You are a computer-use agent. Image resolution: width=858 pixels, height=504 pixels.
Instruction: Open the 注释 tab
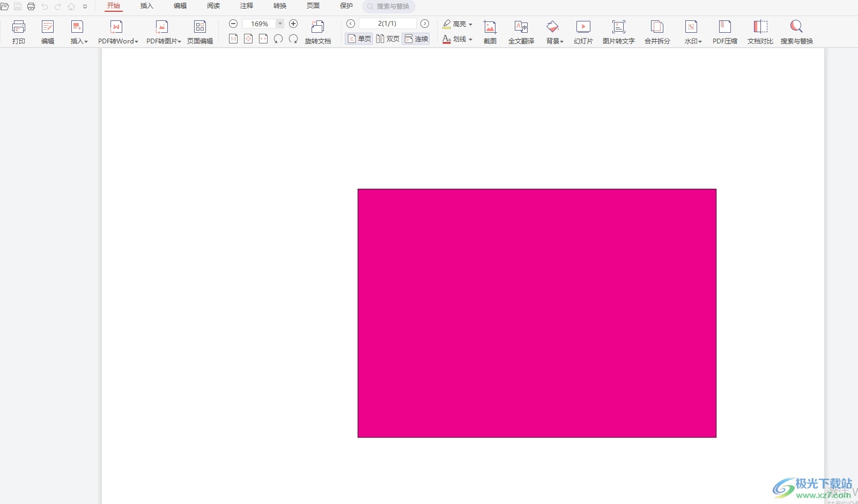(x=247, y=6)
